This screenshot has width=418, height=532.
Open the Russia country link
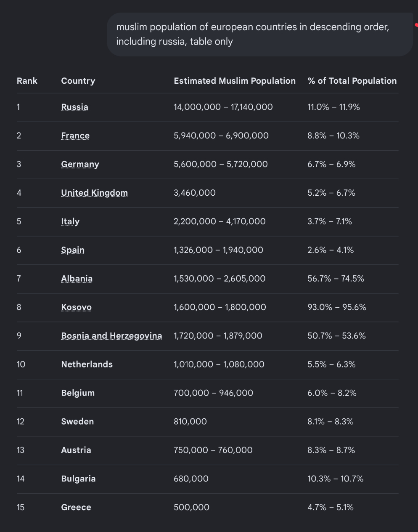(74, 107)
